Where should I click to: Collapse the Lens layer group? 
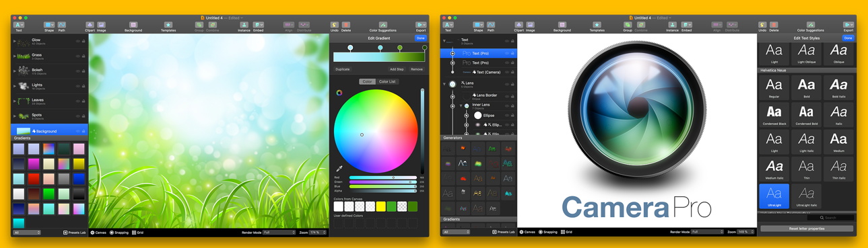(x=444, y=84)
